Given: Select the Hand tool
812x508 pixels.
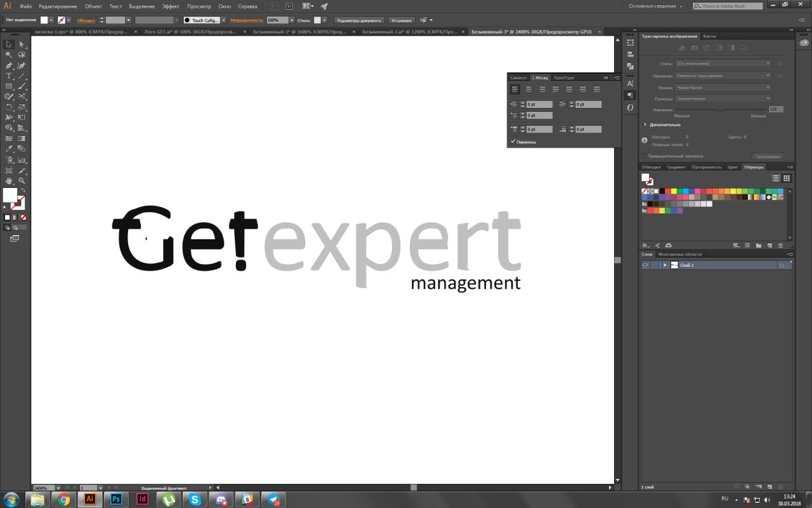Looking at the screenshot, I should 9,181.
